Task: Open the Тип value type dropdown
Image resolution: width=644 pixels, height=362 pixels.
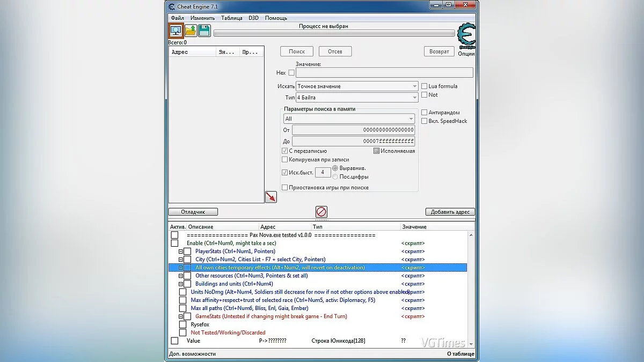Action: [357, 98]
